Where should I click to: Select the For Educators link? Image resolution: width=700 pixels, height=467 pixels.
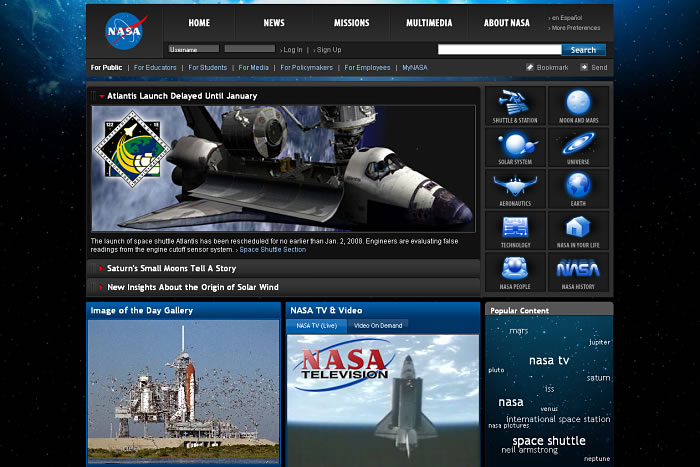click(x=155, y=67)
